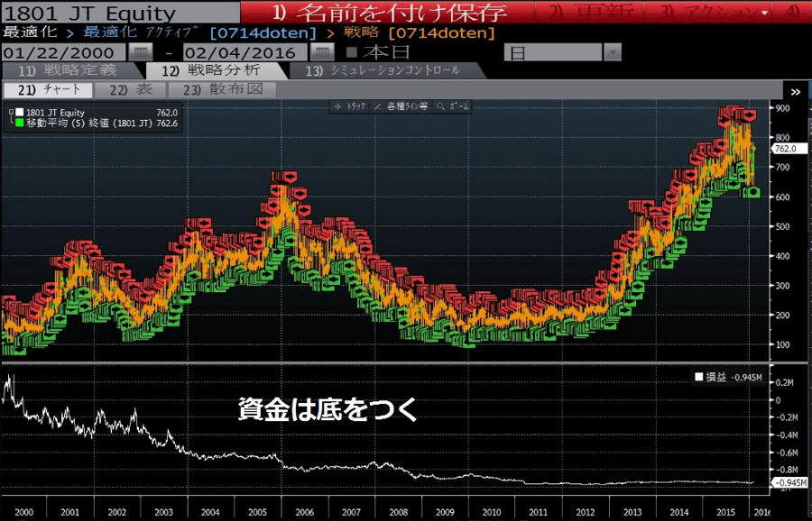
Task: Click the 最適化 アクティブ breadcrumb link
Action: point(140,33)
